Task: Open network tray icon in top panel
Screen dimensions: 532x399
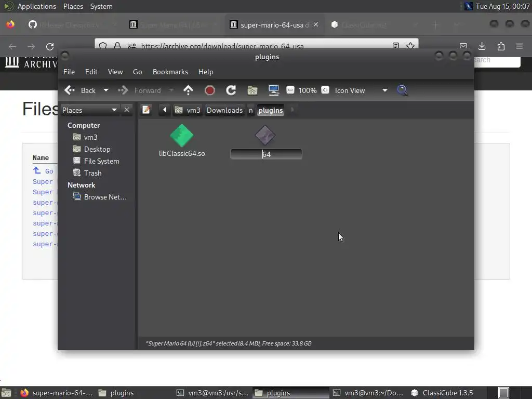Action: [x=468, y=6]
